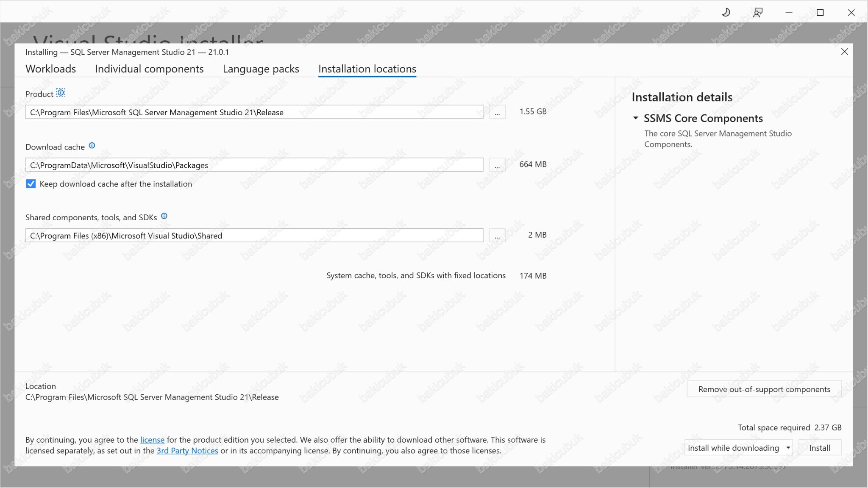868x488 pixels.
Task: Browse for the Shared components location
Action: (x=497, y=235)
